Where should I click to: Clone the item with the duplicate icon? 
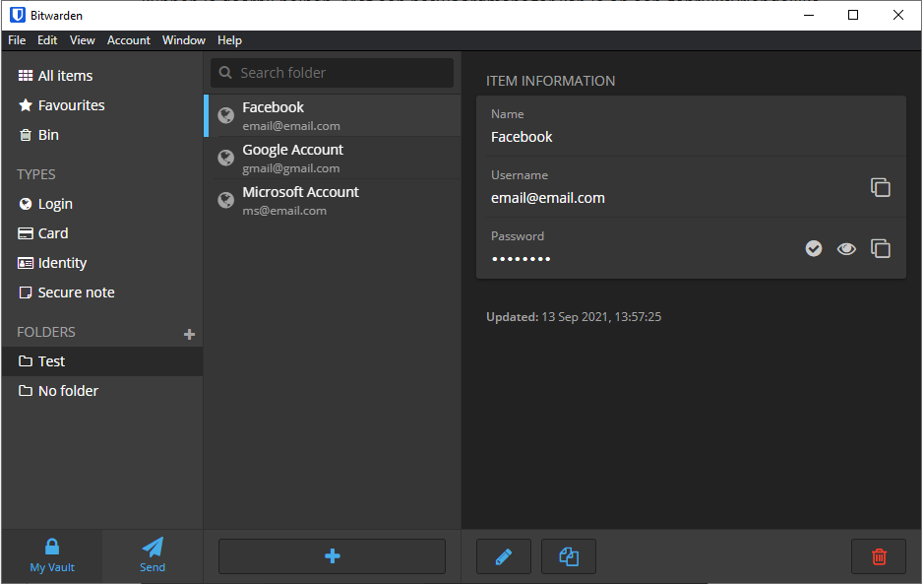[569, 556]
